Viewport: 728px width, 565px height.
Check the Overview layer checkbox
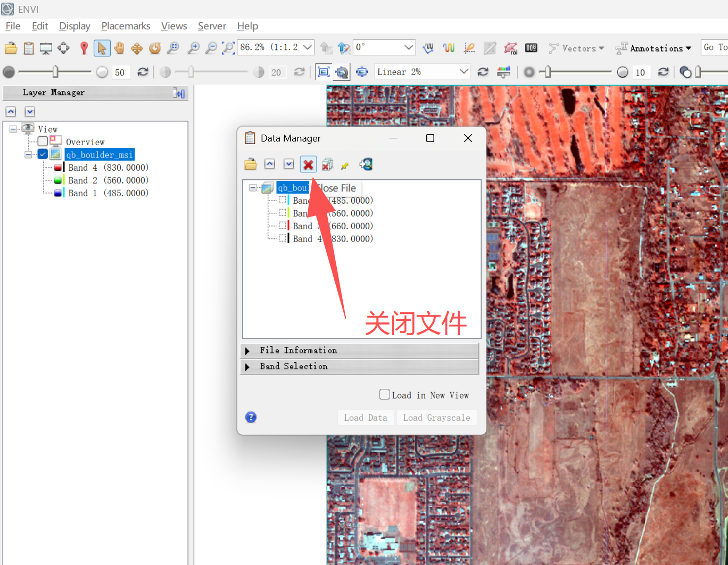click(x=43, y=142)
